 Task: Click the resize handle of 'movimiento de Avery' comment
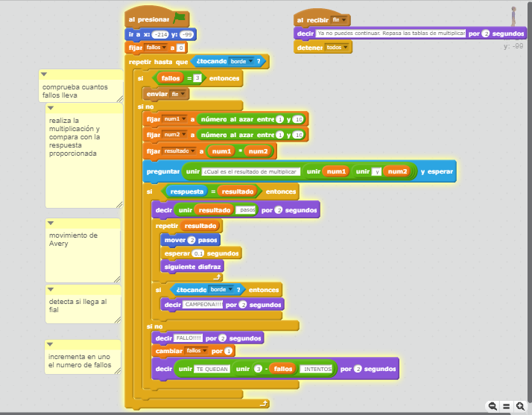117,279
